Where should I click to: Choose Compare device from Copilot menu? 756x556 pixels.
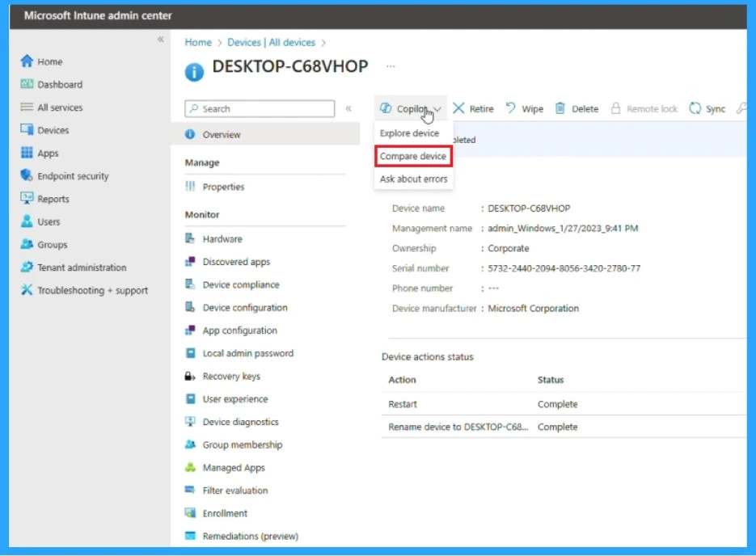click(413, 156)
